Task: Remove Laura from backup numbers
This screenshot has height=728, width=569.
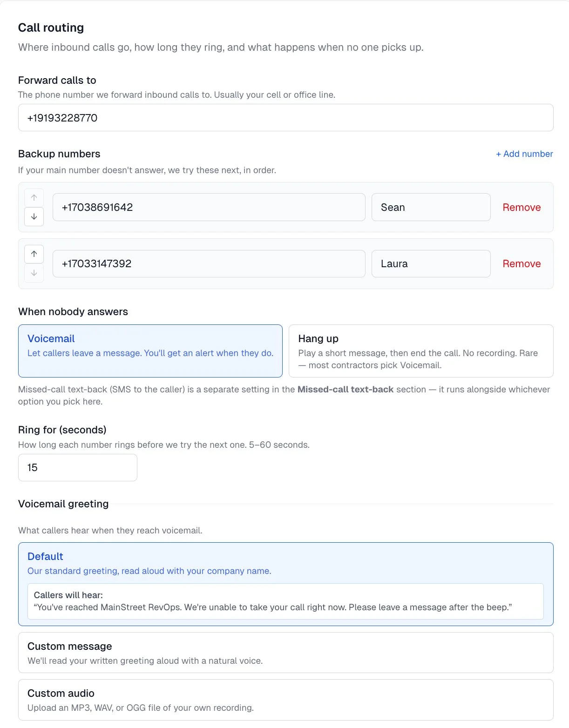Action: (x=522, y=263)
